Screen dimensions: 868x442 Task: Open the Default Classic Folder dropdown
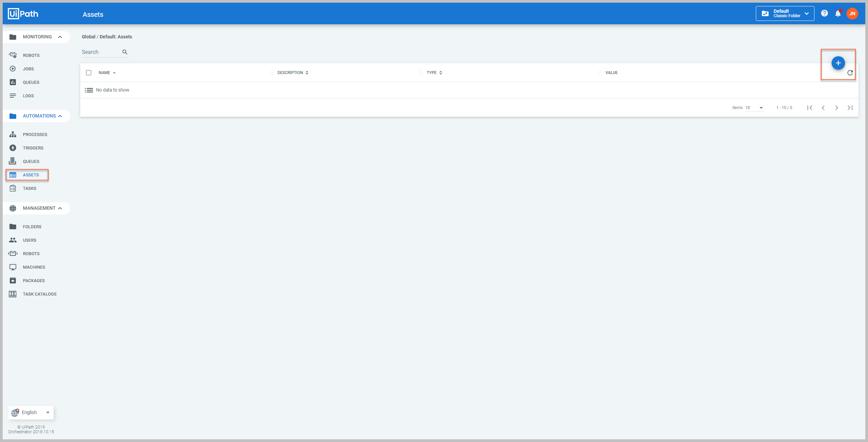coord(785,13)
